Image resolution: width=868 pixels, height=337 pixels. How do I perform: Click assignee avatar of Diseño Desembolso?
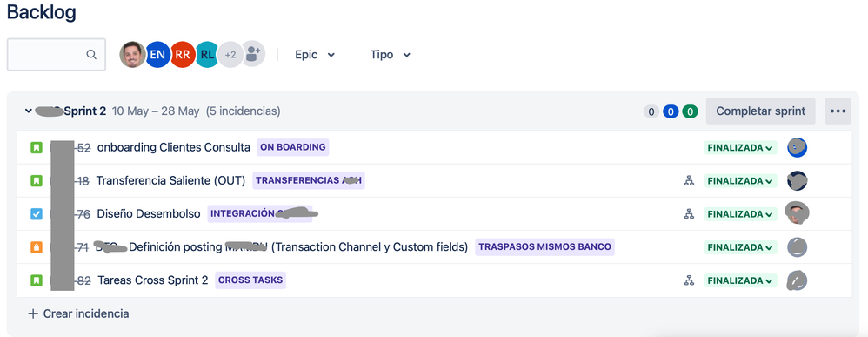click(x=798, y=213)
